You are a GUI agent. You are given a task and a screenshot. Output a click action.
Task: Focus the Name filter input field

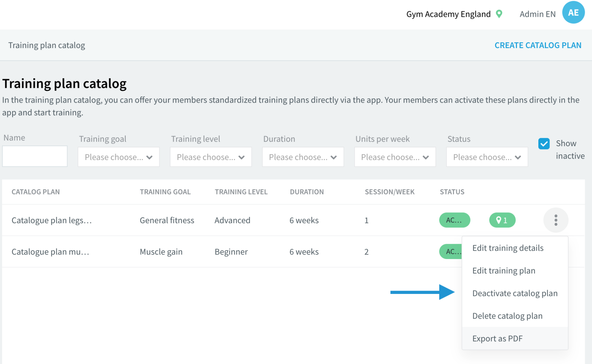(35, 156)
